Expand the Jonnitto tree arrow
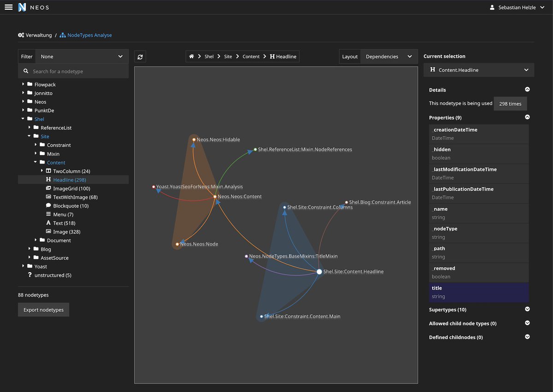The width and height of the screenshot is (553, 392). pos(23,93)
